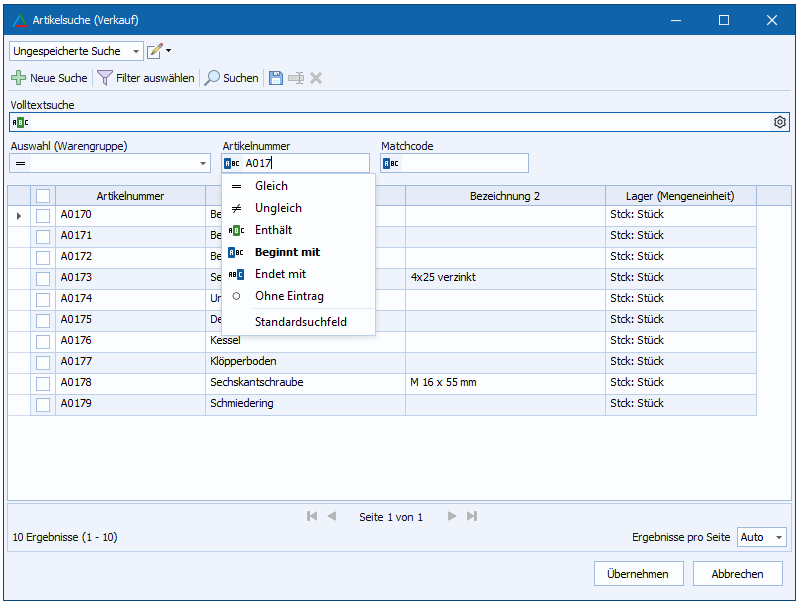
Task: Expand the Ungespeicherte Suche dropdown
Action: click(x=136, y=51)
